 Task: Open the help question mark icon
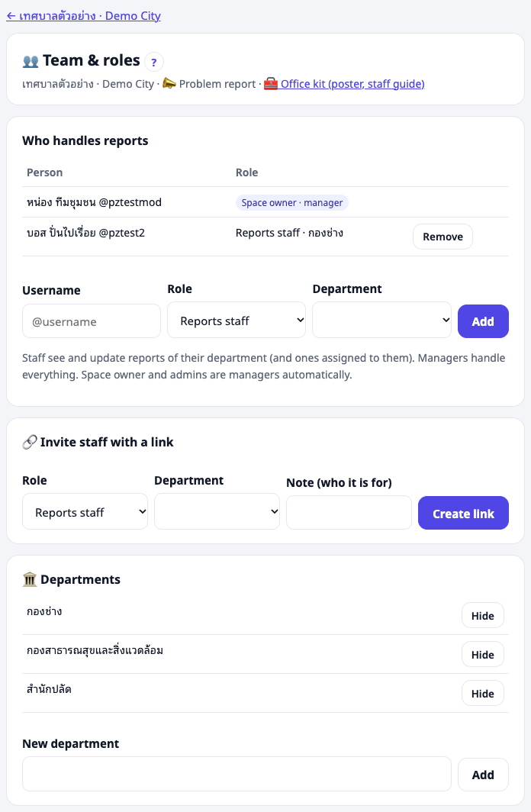click(153, 62)
